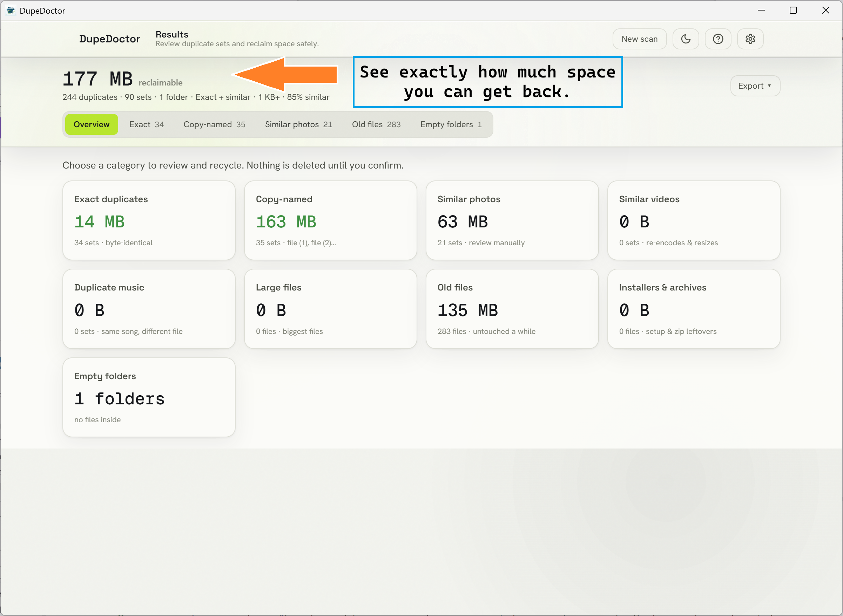Choose the Large files card
Viewport: 843px width, 616px height.
(x=331, y=309)
